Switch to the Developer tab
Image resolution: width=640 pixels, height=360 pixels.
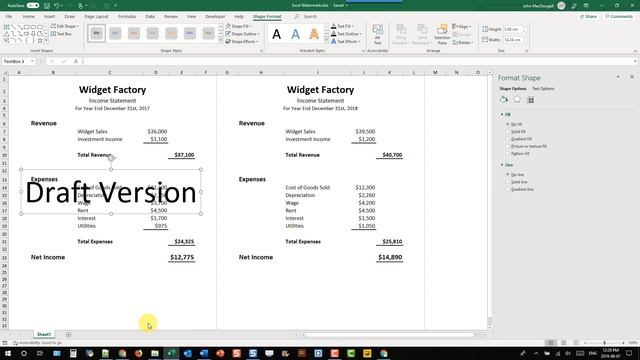pyautogui.click(x=215, y=16)
